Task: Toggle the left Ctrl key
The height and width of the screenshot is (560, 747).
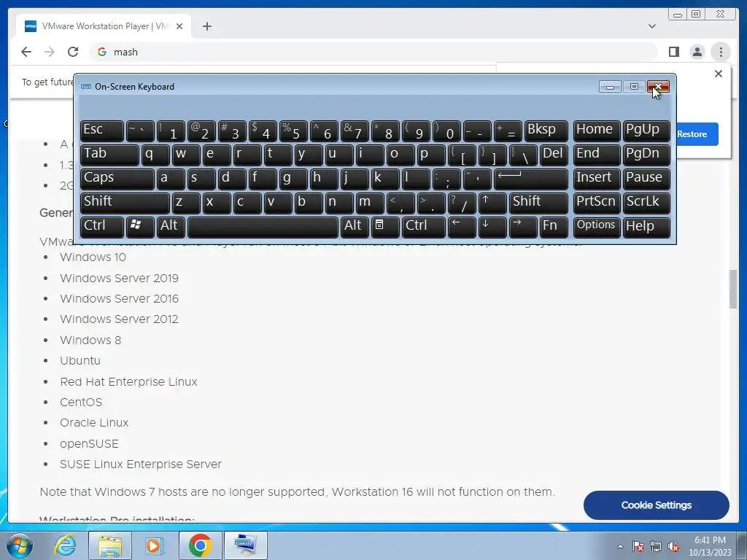Action: pos(102,227)
